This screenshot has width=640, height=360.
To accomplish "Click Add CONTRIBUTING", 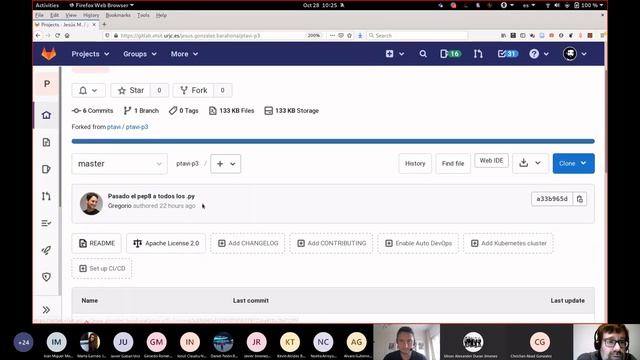I will [x=331, y=243].
